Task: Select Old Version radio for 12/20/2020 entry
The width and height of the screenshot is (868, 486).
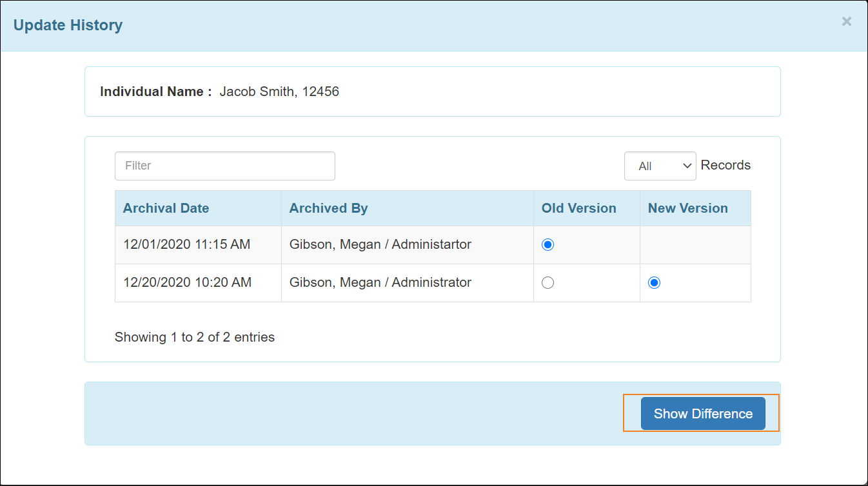Action: pyautogui.click(x=547, y=283)
